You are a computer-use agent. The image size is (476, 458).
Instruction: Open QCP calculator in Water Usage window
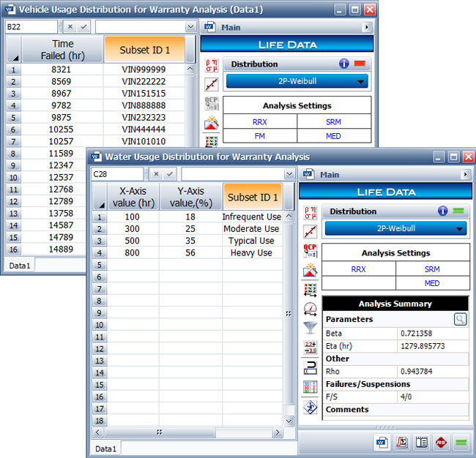pos(310,251)
